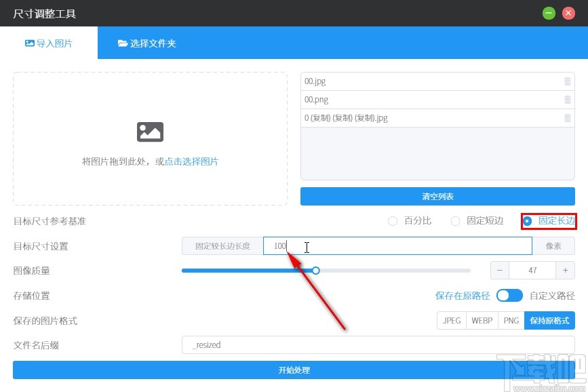Click the image placeholder icon in drop zone
The width and height of the screenshot is (588, 392).
(x=149, y=132)
